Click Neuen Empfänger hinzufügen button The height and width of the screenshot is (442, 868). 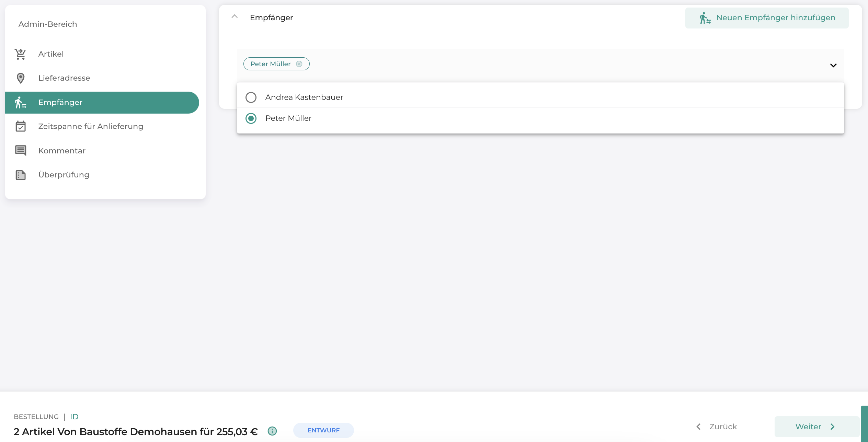click(x=767, y=18)
